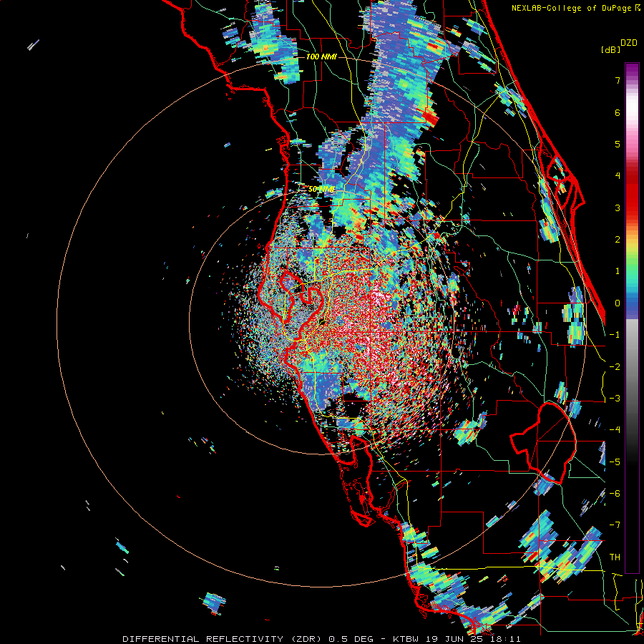Click the [dB] unit label
This screenshot has width=644, height=644.
tap(610, 49)
